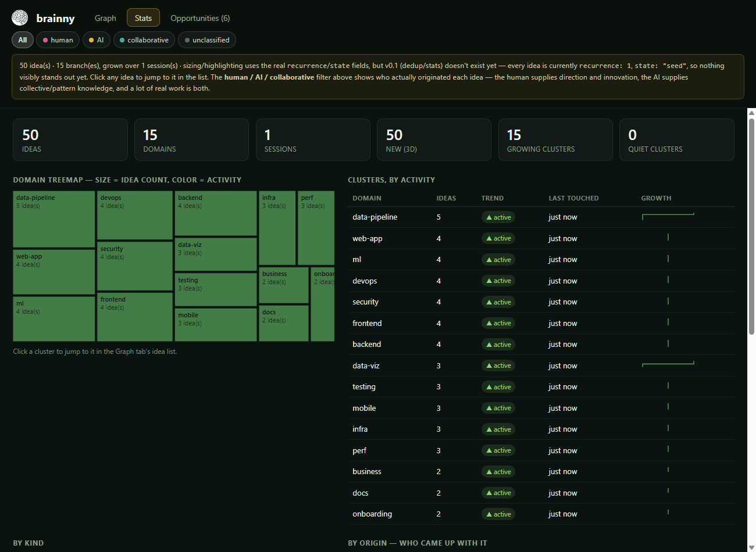Click the Last Touched column header
Viewport: 756px width, 552px height.
[x=573, y=198]
